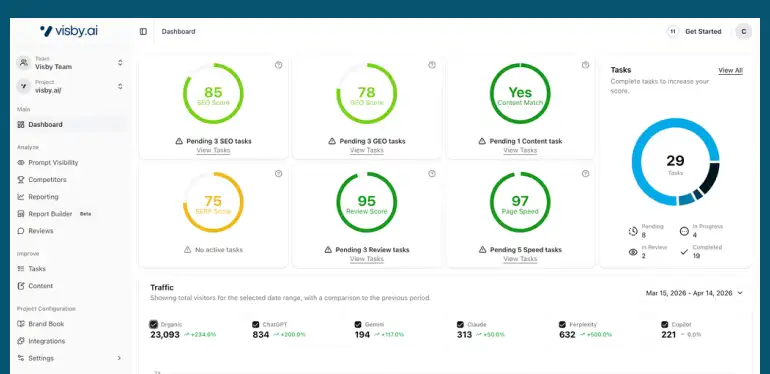Open the visby.ai/ project selector
Image resolution: width=770 pixels, height=374 pixels.
coord(70,86)
